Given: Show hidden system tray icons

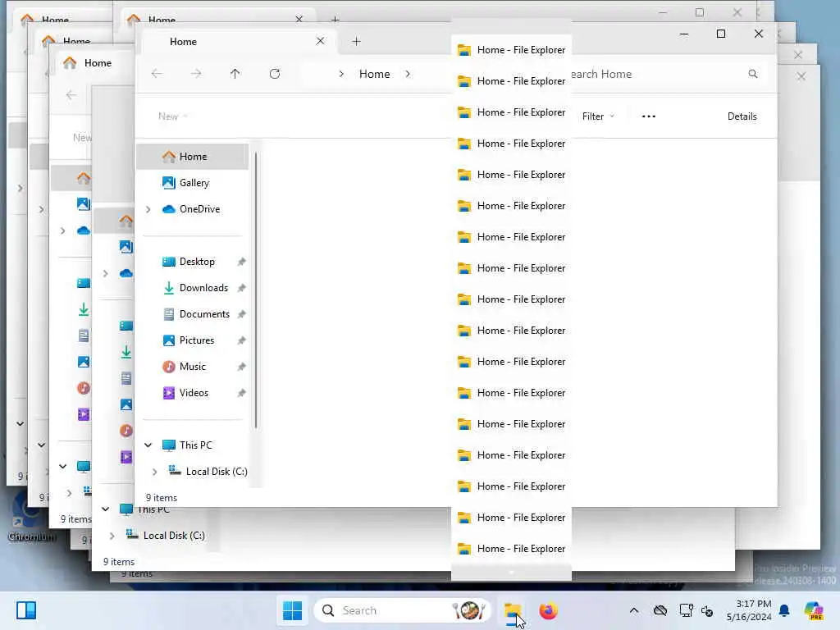Looking at the screenshot, I should [634, 610].
